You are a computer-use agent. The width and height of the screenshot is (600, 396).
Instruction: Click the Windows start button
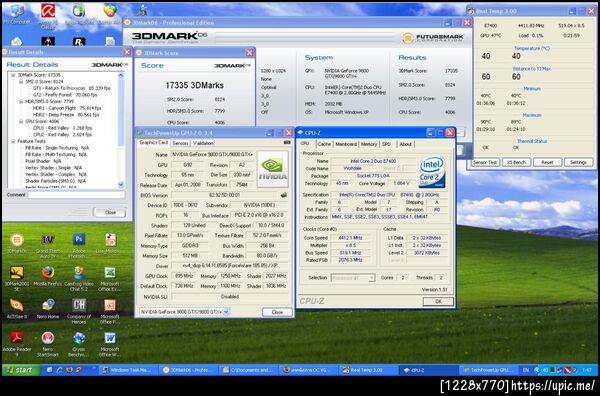[x=21, y=370]
